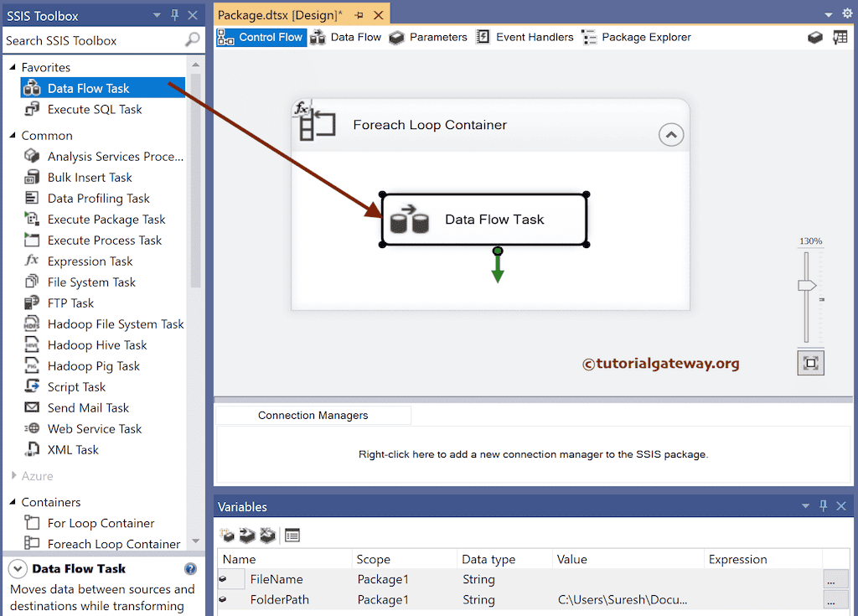Open the SSIS settings gear icon
The height and width of the screenshot is (616, 858).
(846, 14)
